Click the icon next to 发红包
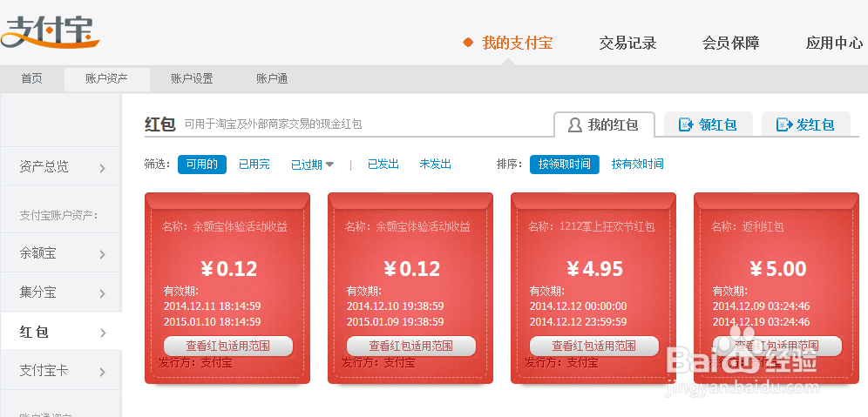 tap(783, 125)
